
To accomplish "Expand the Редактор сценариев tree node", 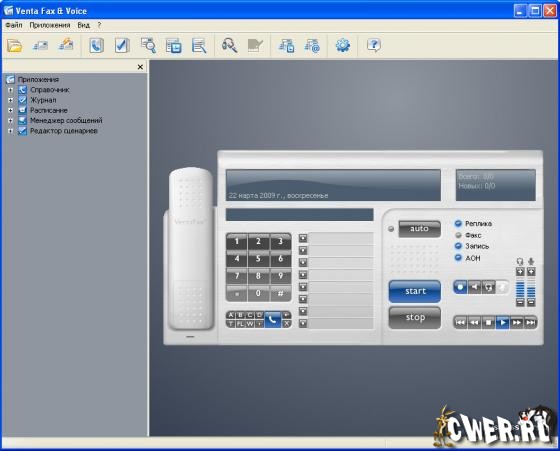I will [x=10, y=131].
